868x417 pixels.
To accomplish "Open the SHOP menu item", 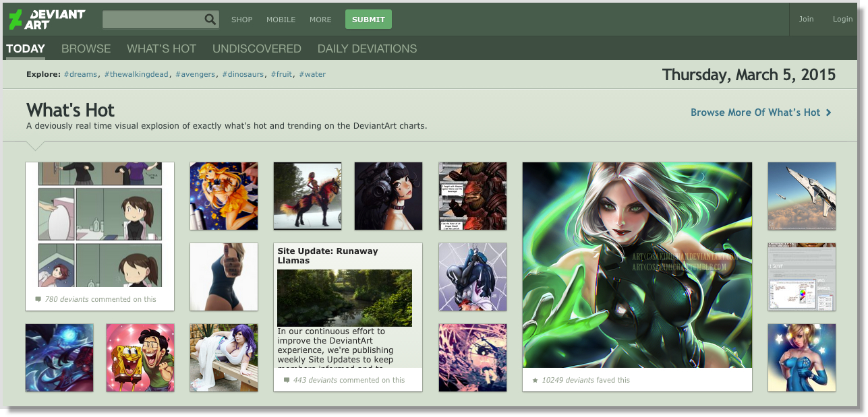I will pos(241,20).
